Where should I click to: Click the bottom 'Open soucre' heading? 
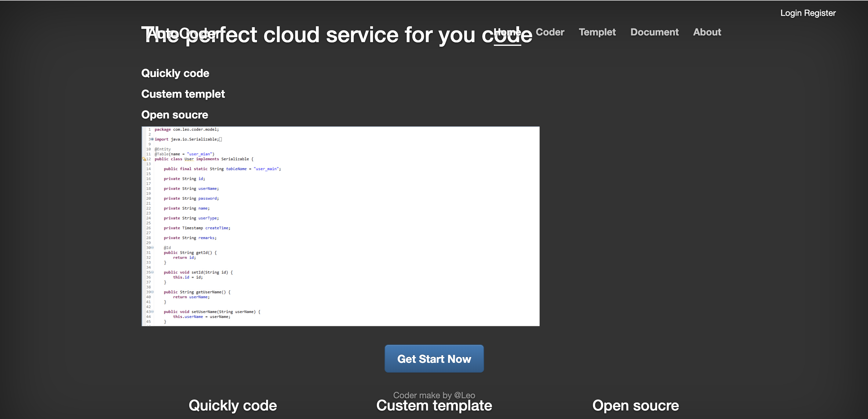pos(635,406)
